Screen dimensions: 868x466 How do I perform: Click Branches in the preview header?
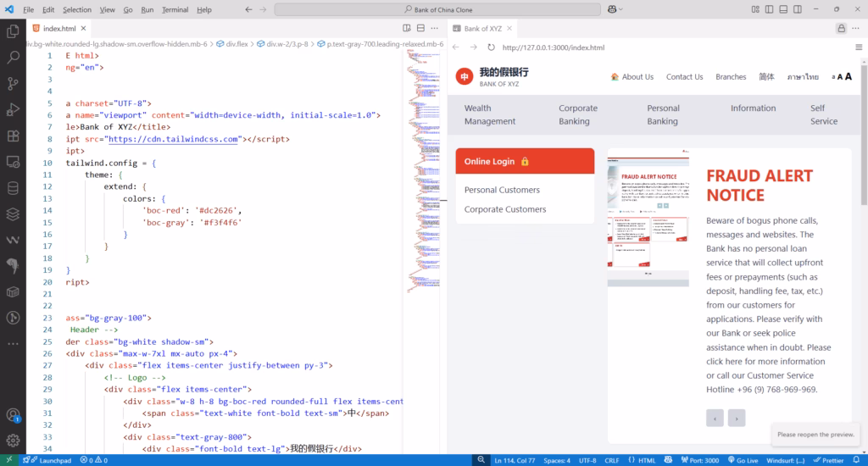731,77
